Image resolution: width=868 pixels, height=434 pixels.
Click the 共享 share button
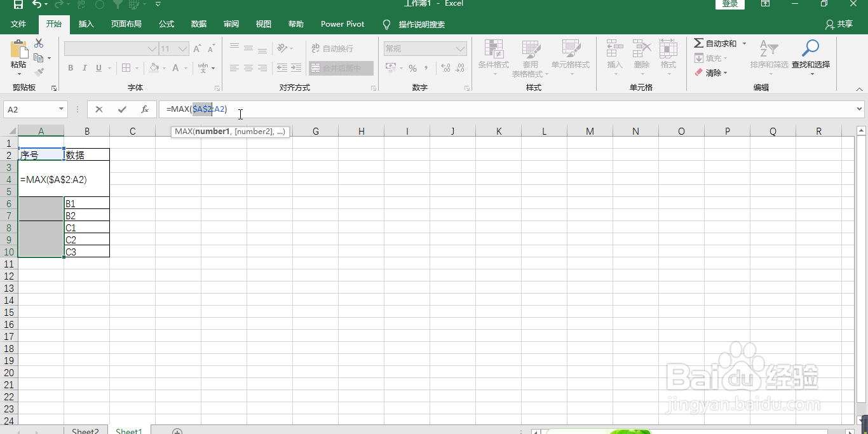pyautogui.click(x=839, y=24)
